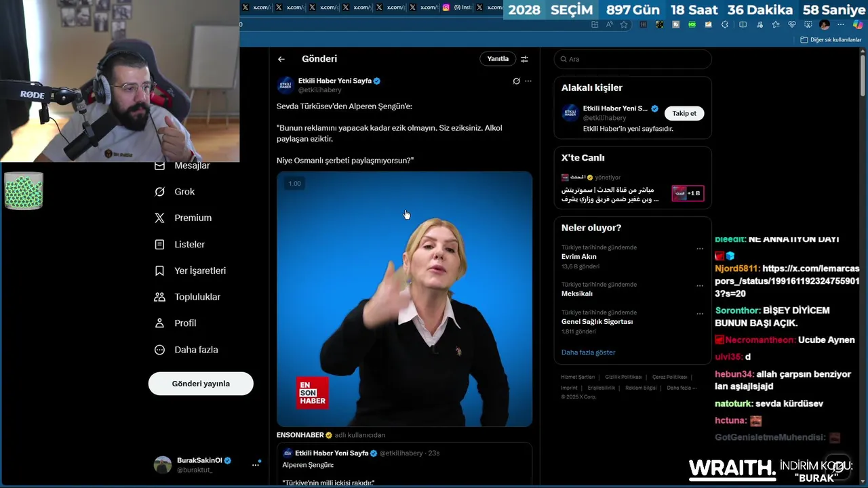
Task: Follow Etkili Haber with Takip et
Action: pos(684,113)
